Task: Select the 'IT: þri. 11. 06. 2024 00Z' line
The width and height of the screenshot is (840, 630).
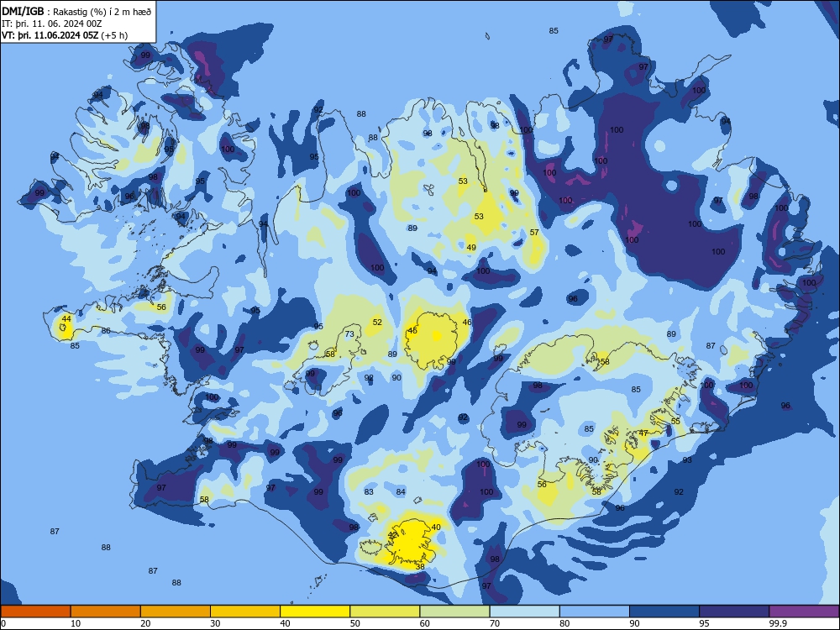Action: tap(51, 24)
